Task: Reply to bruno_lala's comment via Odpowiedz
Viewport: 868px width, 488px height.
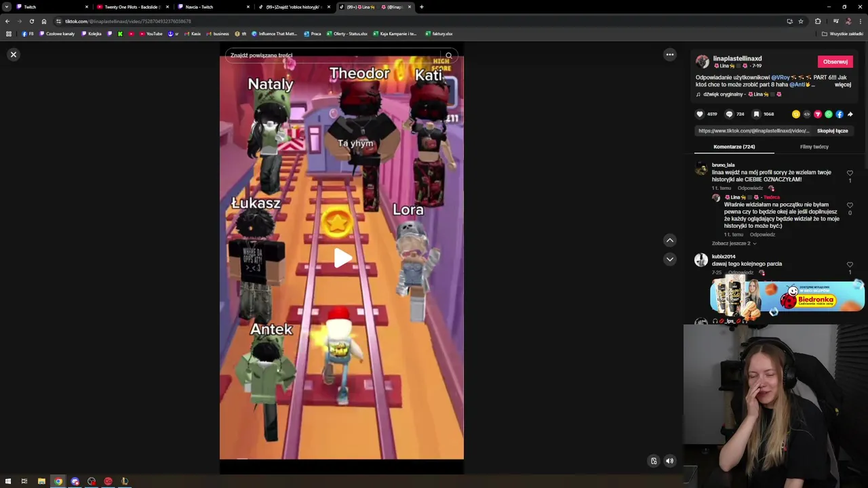Action: click(x=750, y=188)
